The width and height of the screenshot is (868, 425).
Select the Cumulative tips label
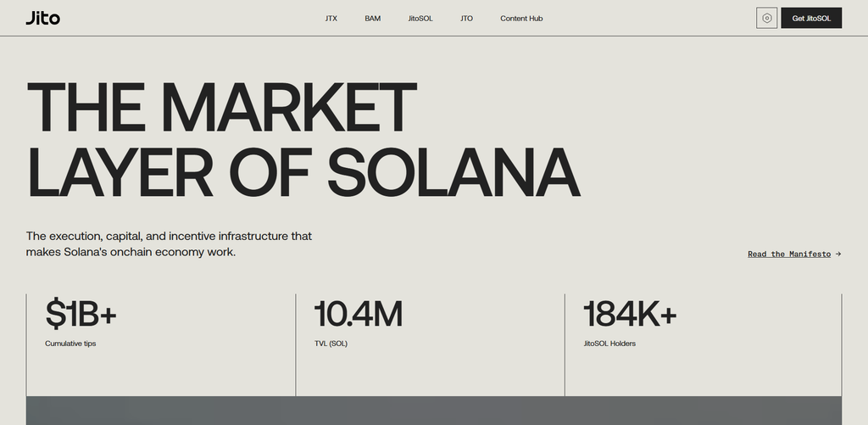pyautogui.click(x=70, y=344)
